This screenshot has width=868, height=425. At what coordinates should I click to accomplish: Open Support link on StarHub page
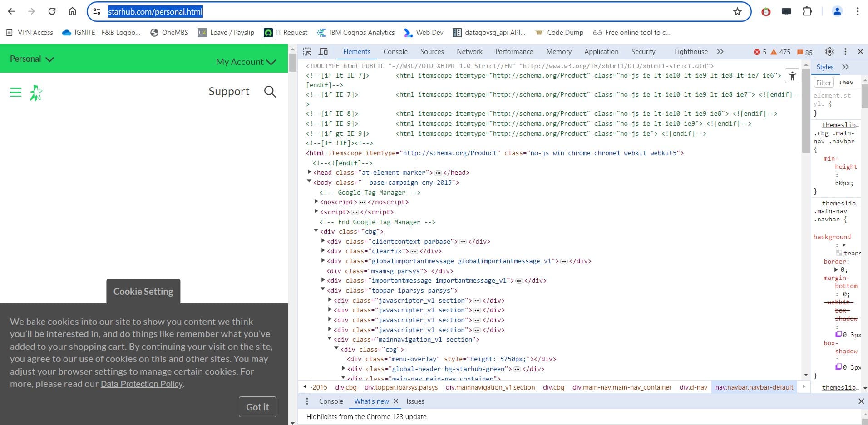[x=229, y=92]
